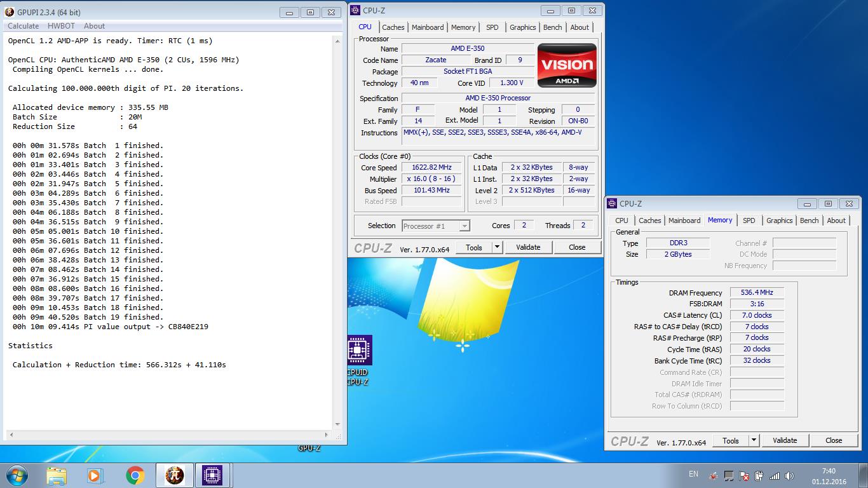Select SPD tab in the CPU-Z Memory window

tap(749, 220)
